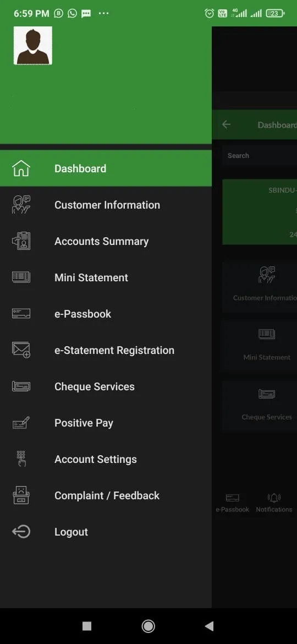Open Customer Information menu entry
Viewport: 297px width, 644px height.
(x=106, y=205)
